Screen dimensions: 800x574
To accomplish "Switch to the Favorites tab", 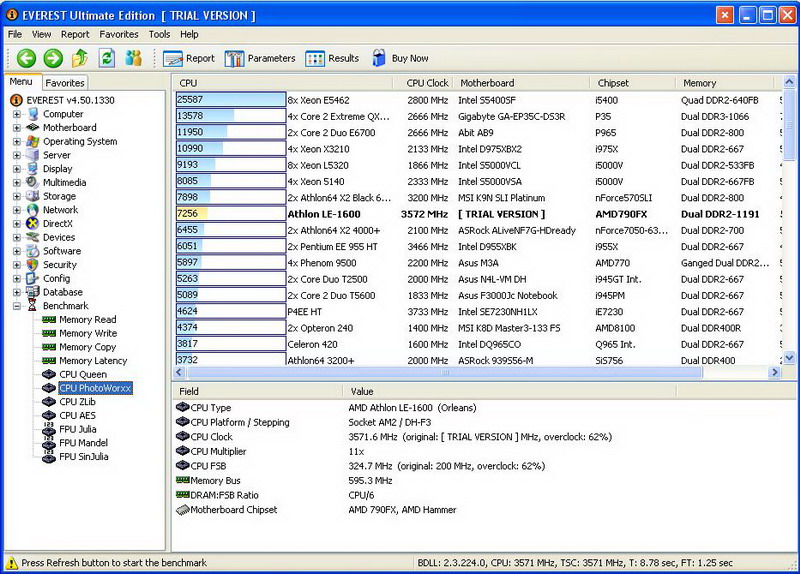I will (65, 83).
